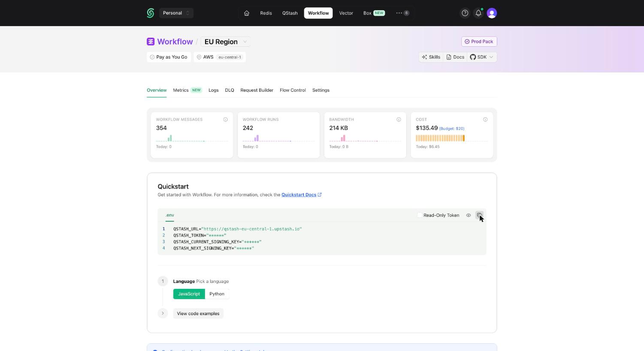
Task: Switch to the Logs tab
Action: pyautogui.click(x=213, y=90)
